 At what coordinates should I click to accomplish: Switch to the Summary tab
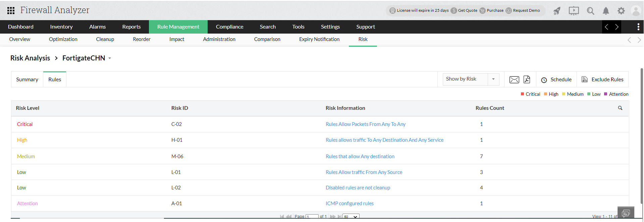[27, 80]
